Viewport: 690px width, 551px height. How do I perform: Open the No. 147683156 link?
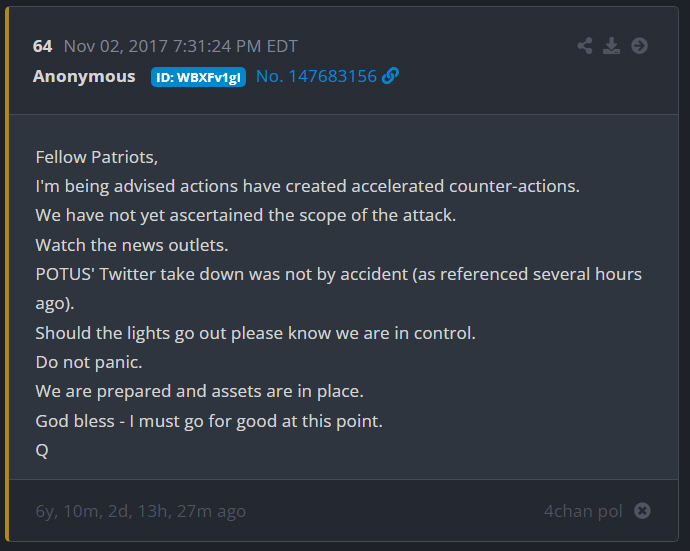tap(316, 76)
